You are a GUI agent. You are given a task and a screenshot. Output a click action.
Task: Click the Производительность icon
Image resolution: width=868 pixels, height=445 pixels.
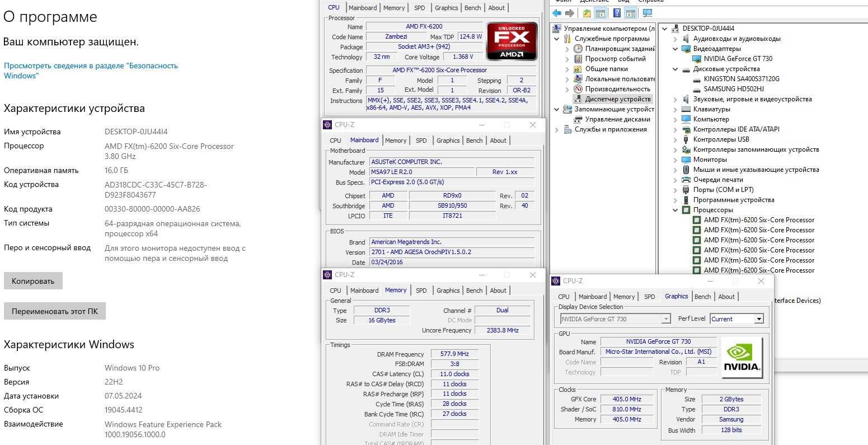click(578, 89)
